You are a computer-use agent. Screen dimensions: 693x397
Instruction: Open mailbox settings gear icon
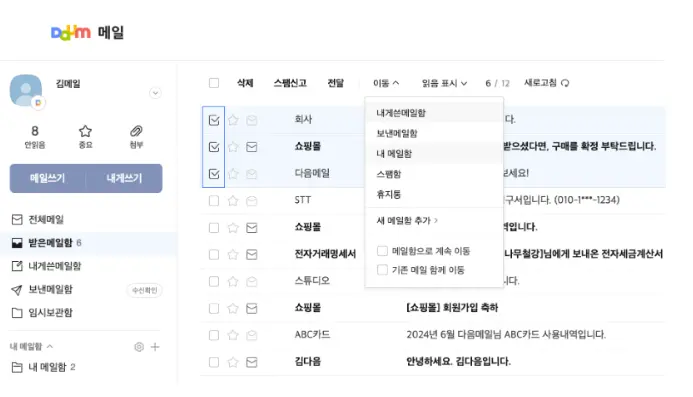click(x=139, y=347)
